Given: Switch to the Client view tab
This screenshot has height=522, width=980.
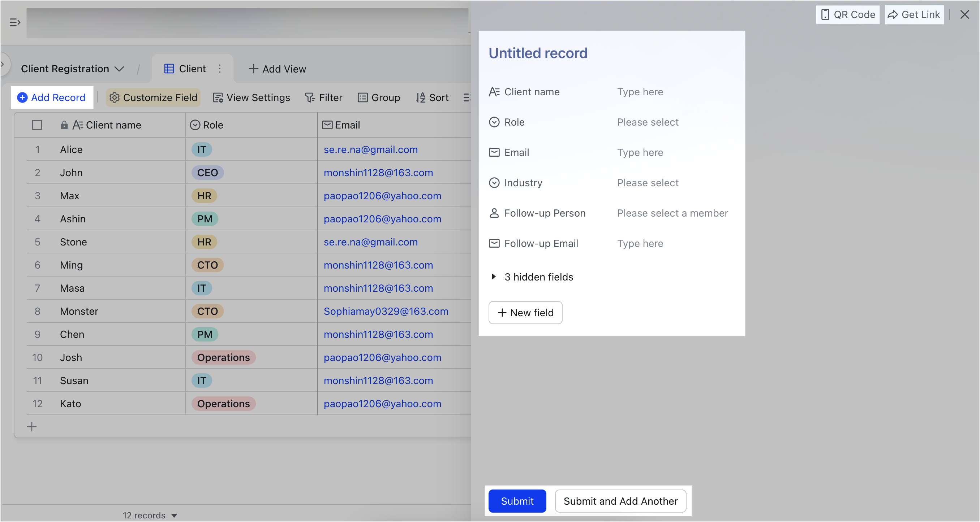Looking at the screenshot, I should click(185, 69).
